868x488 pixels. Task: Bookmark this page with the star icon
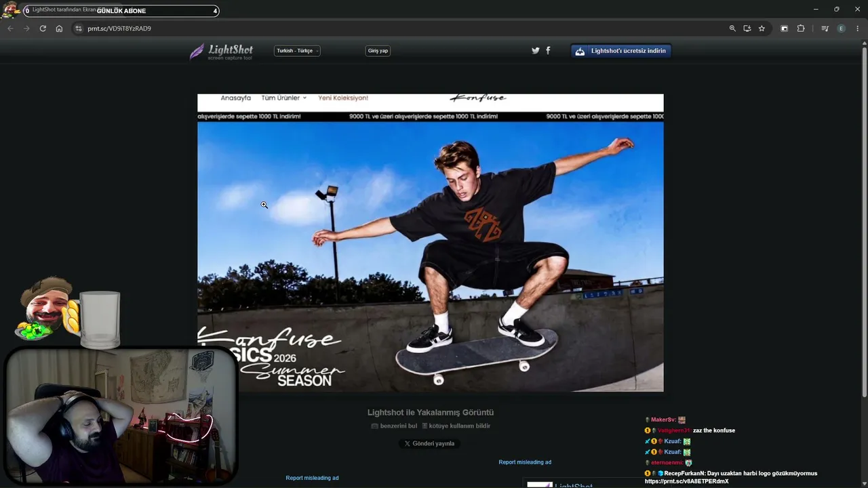(762, 28)
